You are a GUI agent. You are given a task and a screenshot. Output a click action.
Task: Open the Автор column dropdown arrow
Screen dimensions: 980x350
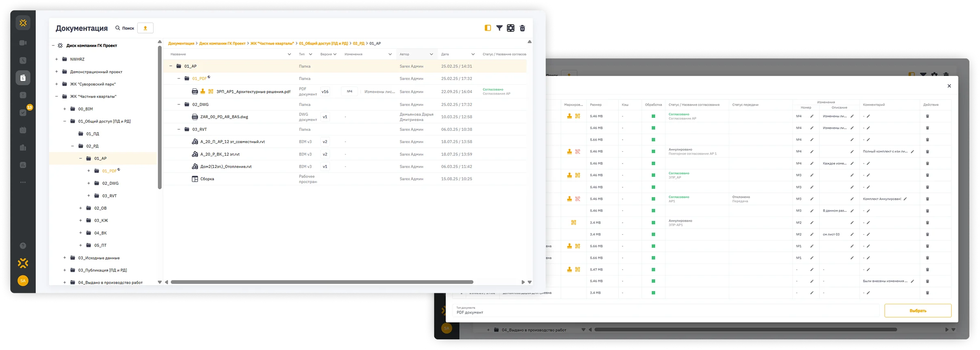(431, 54)
